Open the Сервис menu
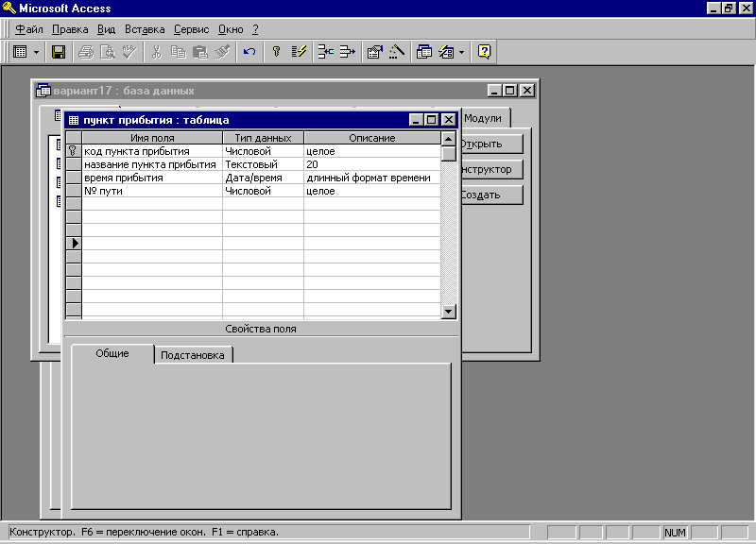756x544 pixels. point(192,29)
